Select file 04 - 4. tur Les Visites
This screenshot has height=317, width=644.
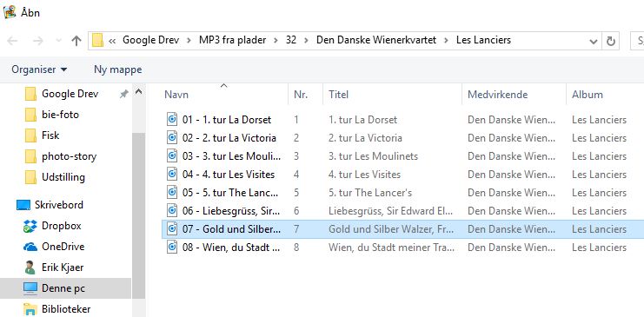229,175
